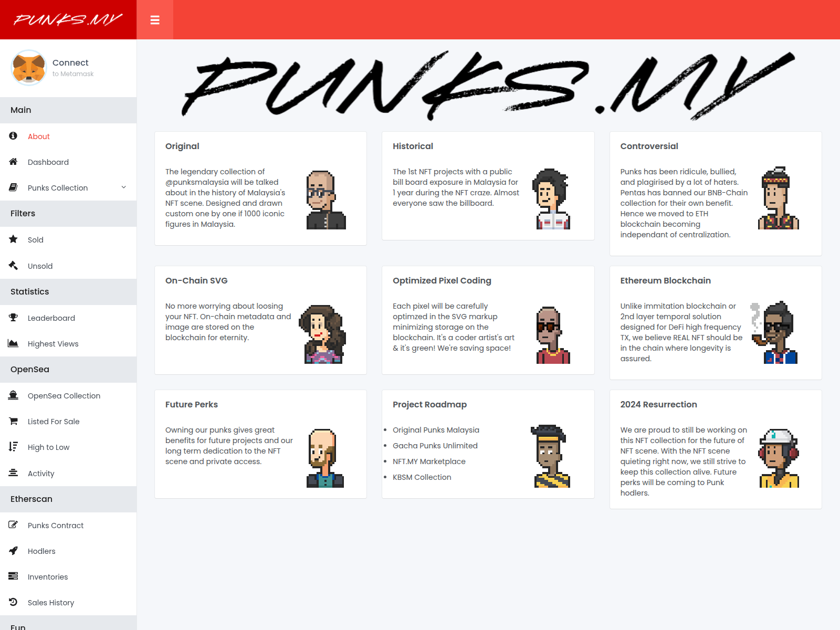Image resolution: width=840 pixels, height=630 pixels.
Task: Click the large PUNKS.MY banner logo
Action: tap(488, 86)
